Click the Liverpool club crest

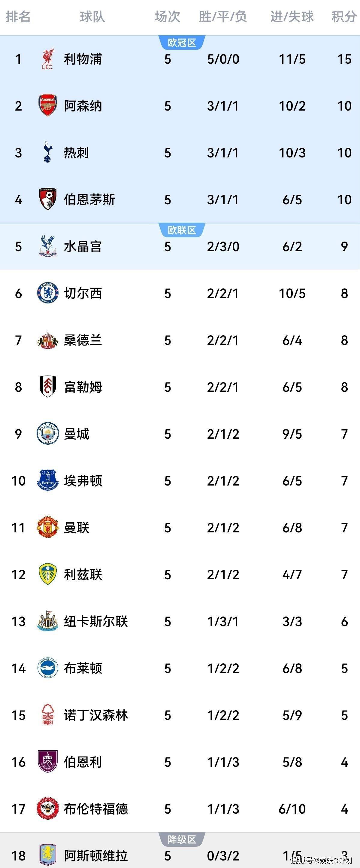pos(47,59)
